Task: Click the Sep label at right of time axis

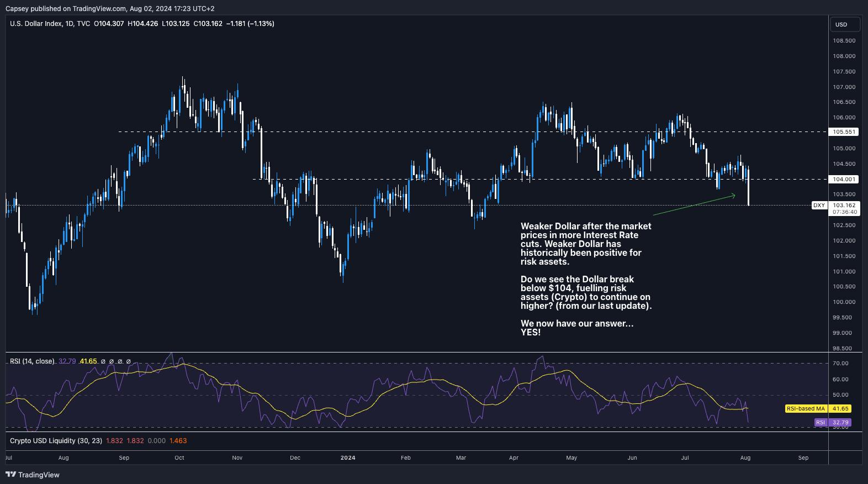Action: (803, 458)
